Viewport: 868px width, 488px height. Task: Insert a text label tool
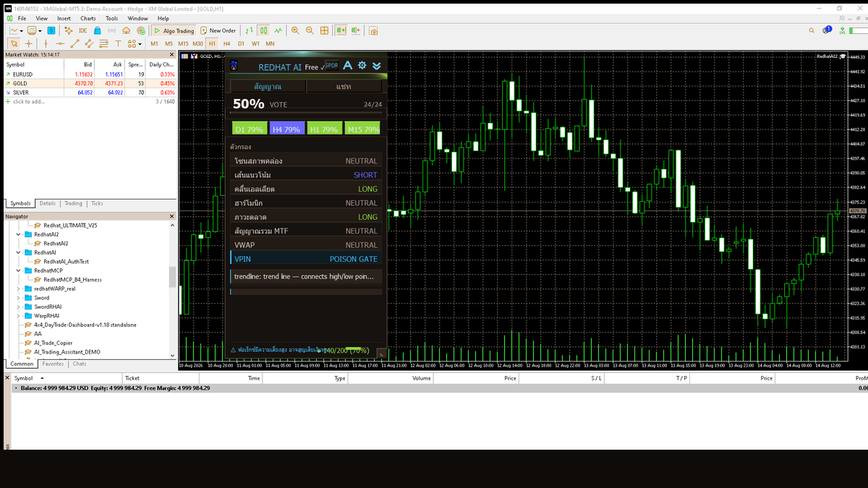(x=118, y=43)
